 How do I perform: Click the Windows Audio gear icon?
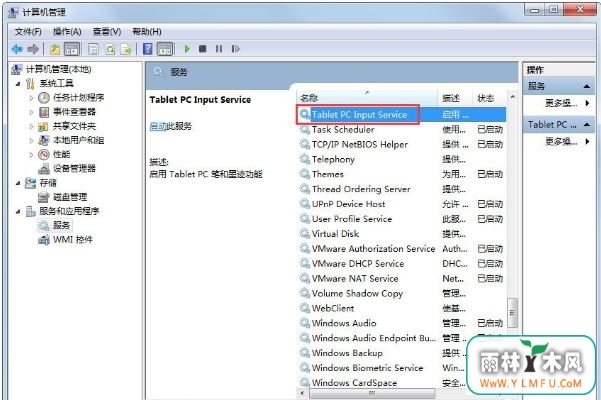coord(305,323)
